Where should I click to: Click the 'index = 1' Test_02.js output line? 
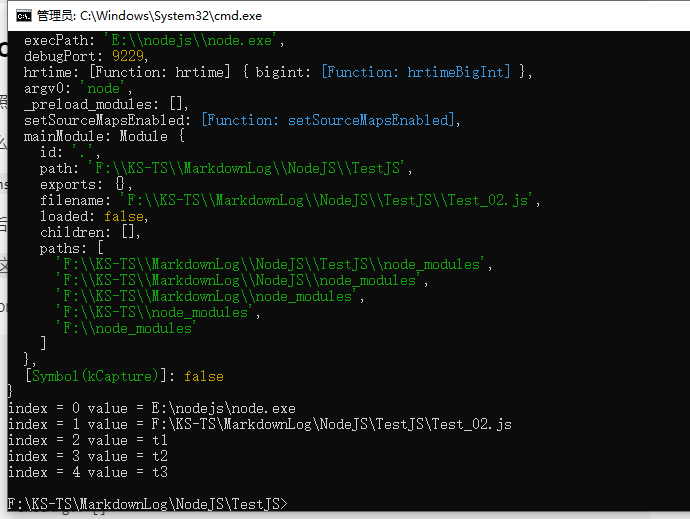point(259,424)
